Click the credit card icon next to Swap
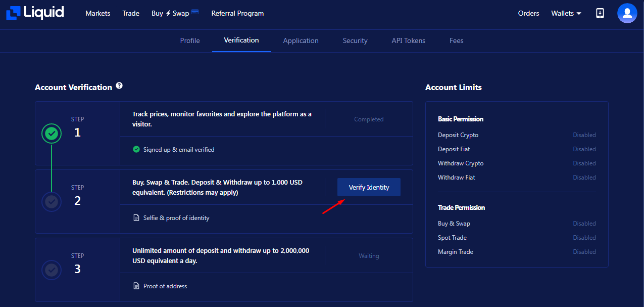644x307 pixels. tap(195, 12)
